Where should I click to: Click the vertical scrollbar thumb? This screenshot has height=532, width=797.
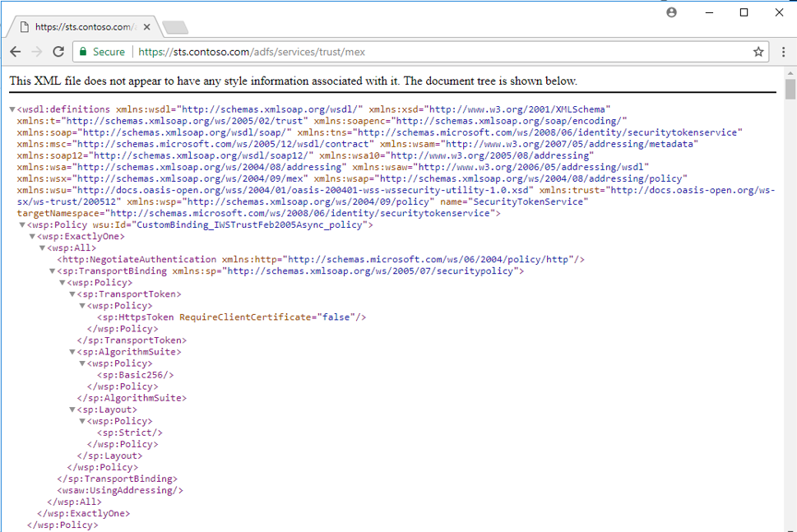click(x=790, y=89)
